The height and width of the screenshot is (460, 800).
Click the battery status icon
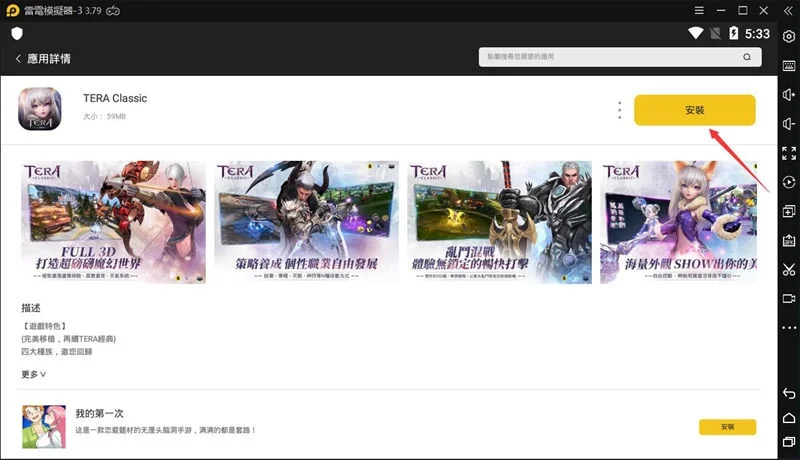tap(734, 33)
